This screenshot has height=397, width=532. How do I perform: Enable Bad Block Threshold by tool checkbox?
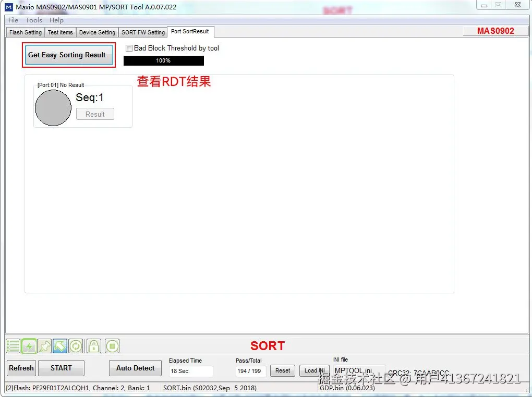pos(129,48)
